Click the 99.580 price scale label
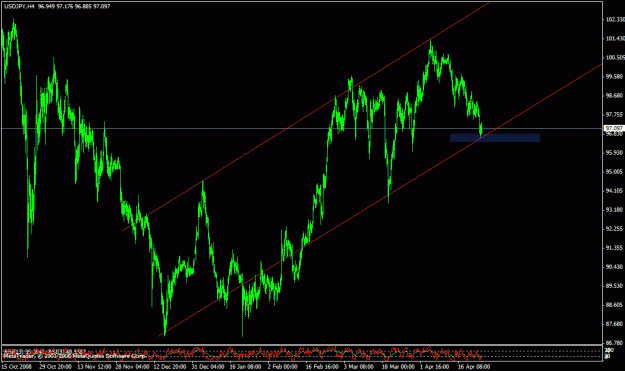Screen dimensions: 625x371 click(x=614, y=77)
